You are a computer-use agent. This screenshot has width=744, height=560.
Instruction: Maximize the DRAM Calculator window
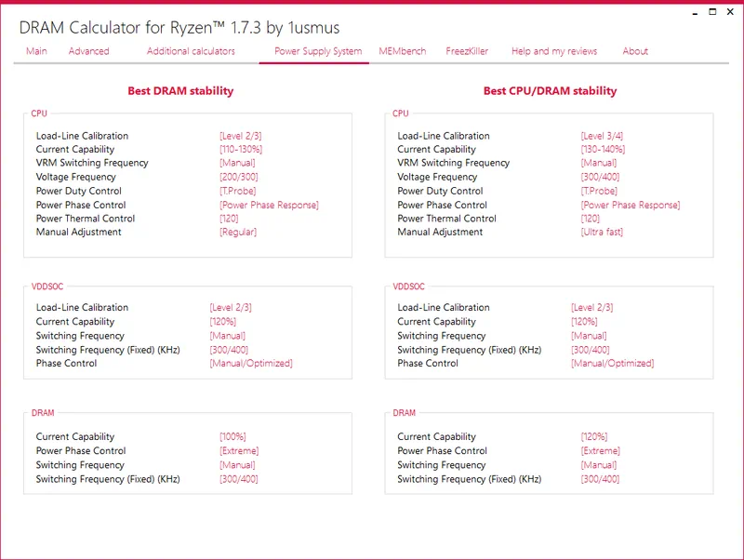[x=712, y=12]
